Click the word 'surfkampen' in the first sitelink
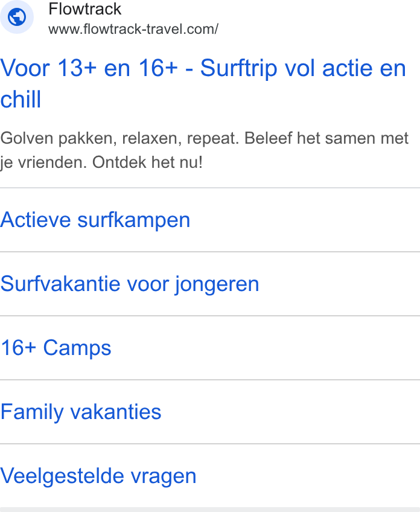Image resolution: width=420 pixels, height=512 pixels. click(x=134, y=220)
